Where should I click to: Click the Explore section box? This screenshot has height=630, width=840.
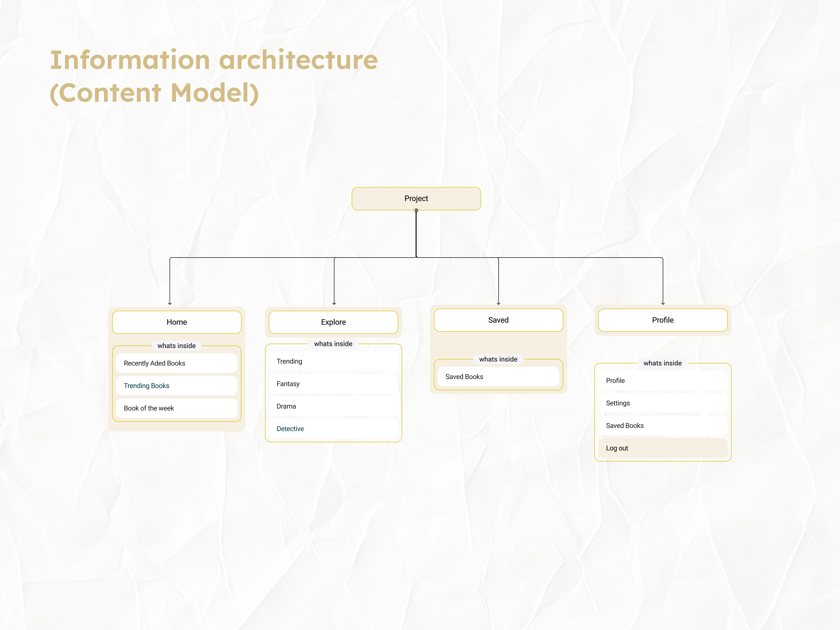point(333,322)
